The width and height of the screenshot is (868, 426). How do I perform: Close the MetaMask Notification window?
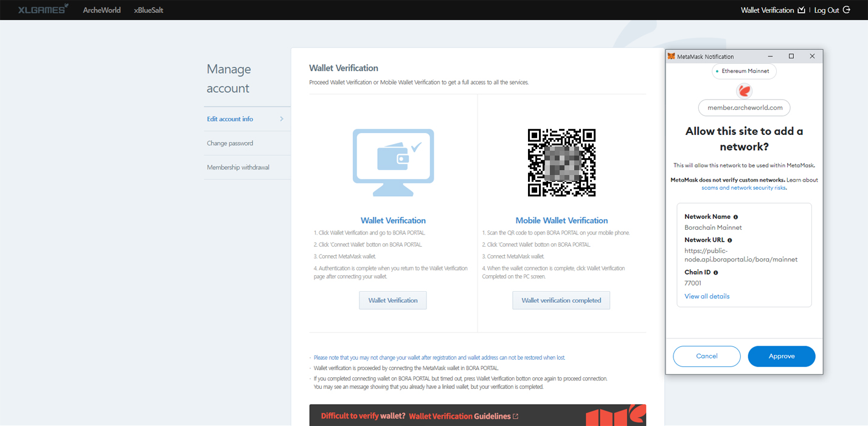tap(812, 57)
